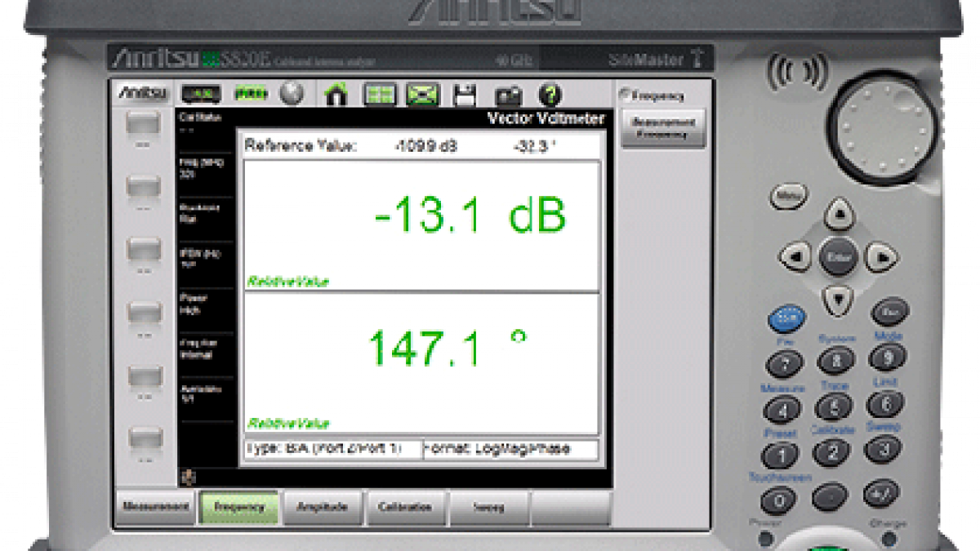This screenshot has height=551, width=980.
Task: Tap the number 8 System key
Action: tap(835, 359)
